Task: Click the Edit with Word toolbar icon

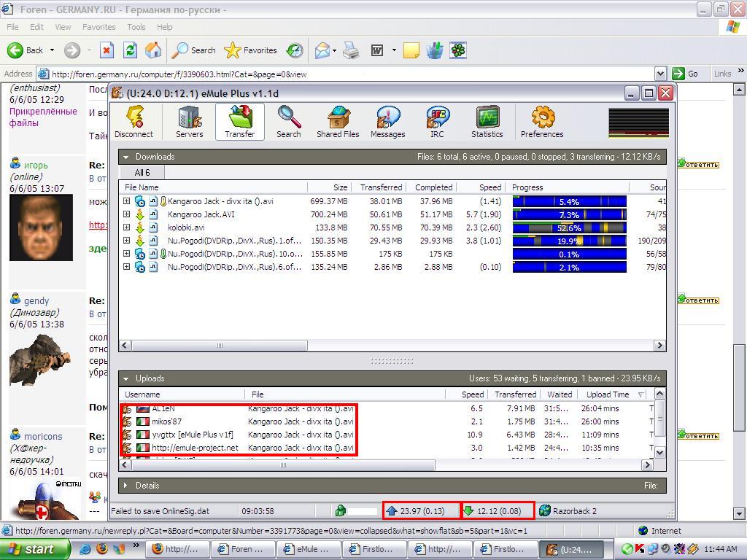Action: 377,50
